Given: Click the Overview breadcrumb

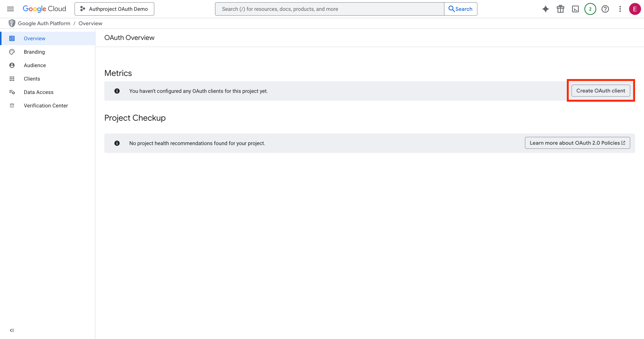Looking at the screenshot, I should coord(90,23).
